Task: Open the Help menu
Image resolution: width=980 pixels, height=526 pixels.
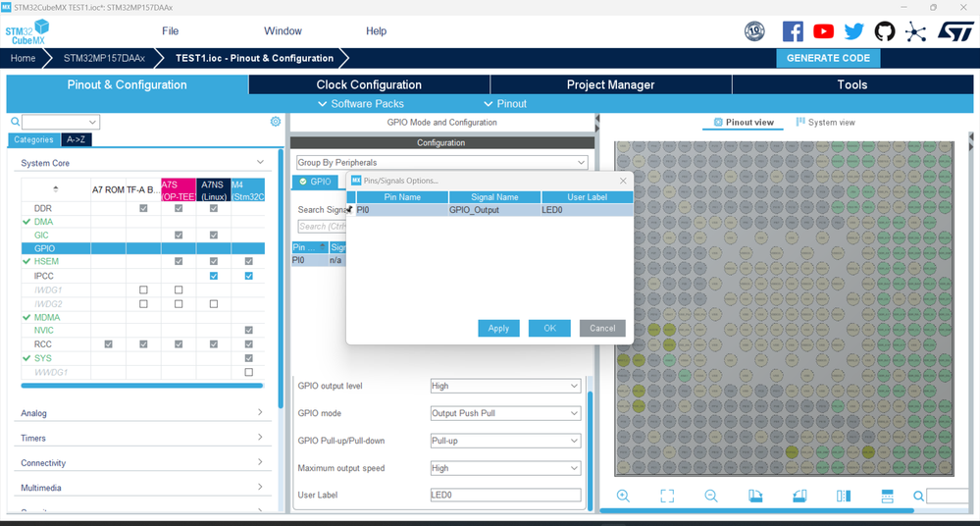Action: [x=377, y=31]
